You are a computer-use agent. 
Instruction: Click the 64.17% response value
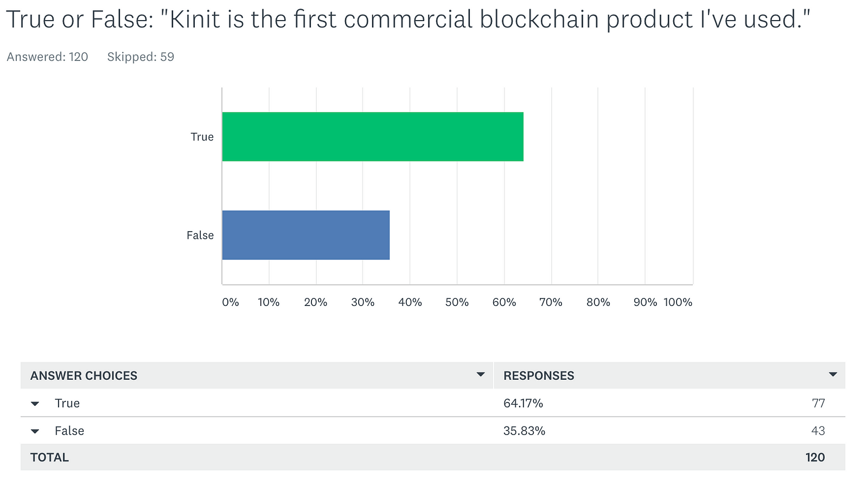tap(523, 403)
